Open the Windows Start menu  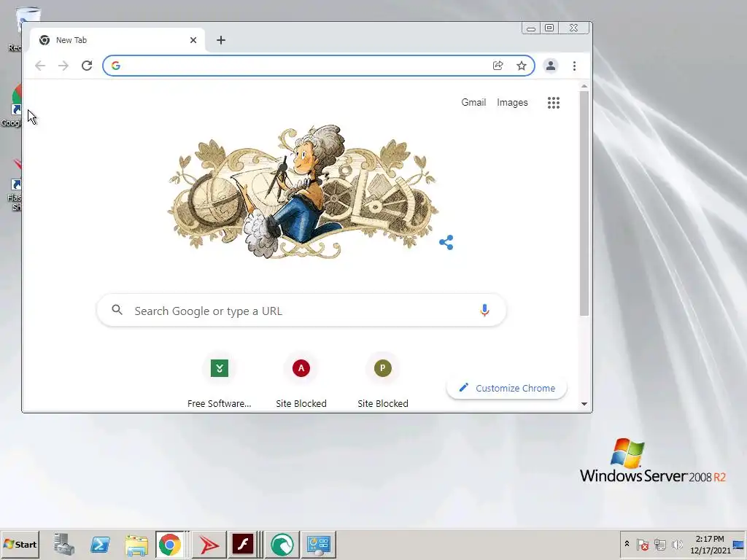20,544
